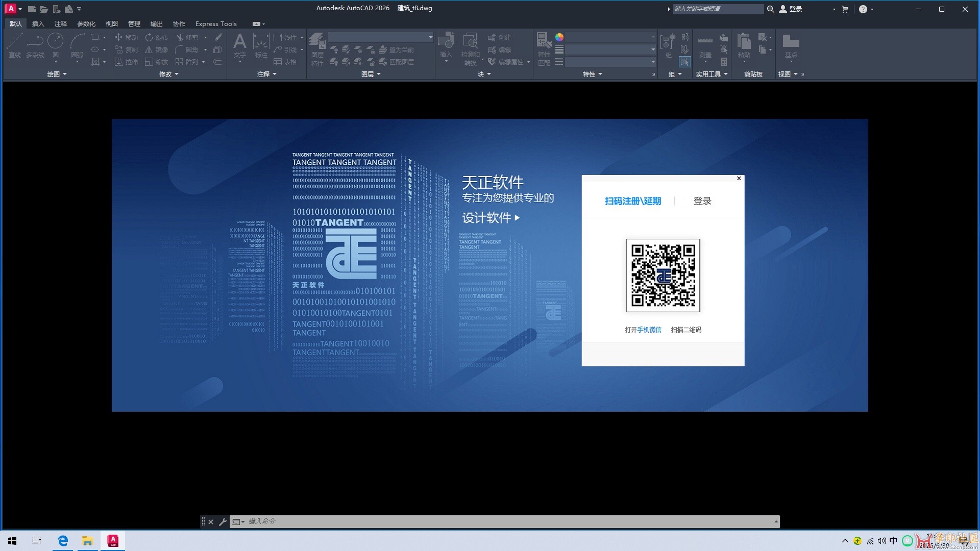The image size is (980, 551).
Task: Open the layer selection combo box
Action: point(381,37)
